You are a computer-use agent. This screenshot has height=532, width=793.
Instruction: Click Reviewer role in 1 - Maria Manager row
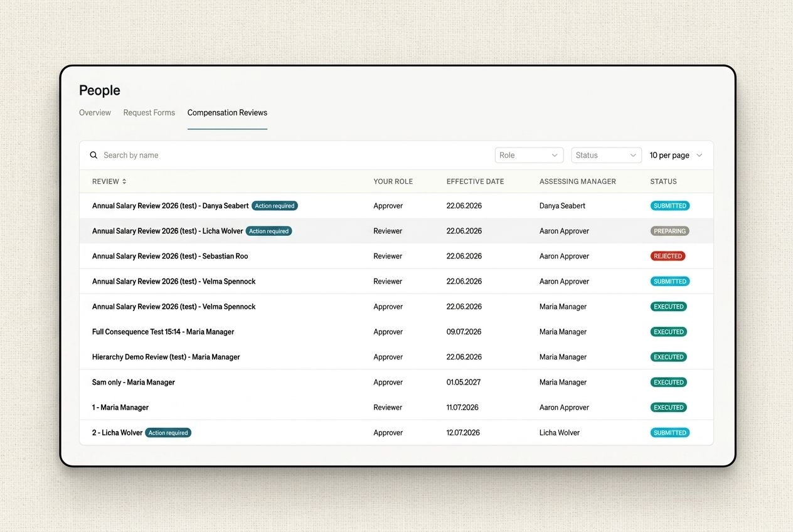point(388,407)
